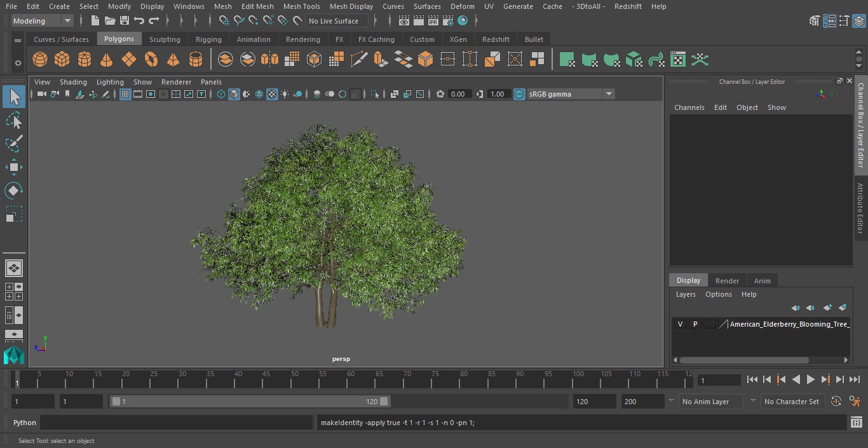Toggle visibility V of the Elderberry layer

[x=680, y=324]
